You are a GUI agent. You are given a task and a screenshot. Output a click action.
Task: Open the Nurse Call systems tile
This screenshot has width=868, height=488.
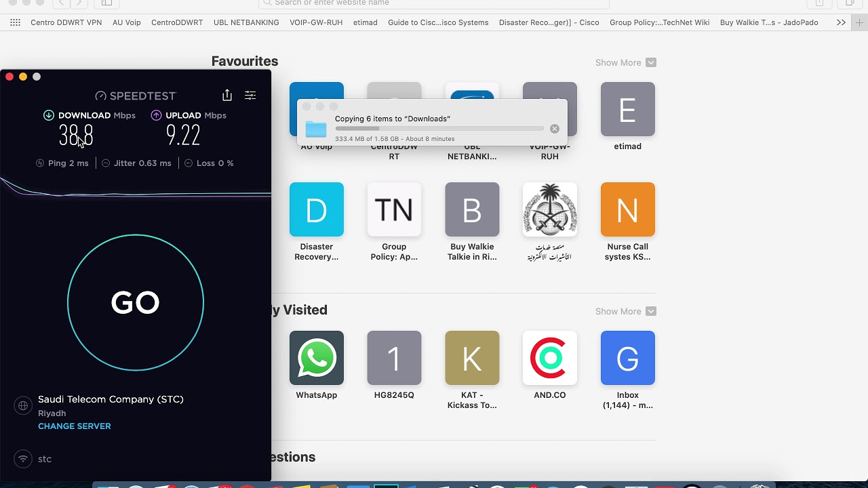click(628, 209)
